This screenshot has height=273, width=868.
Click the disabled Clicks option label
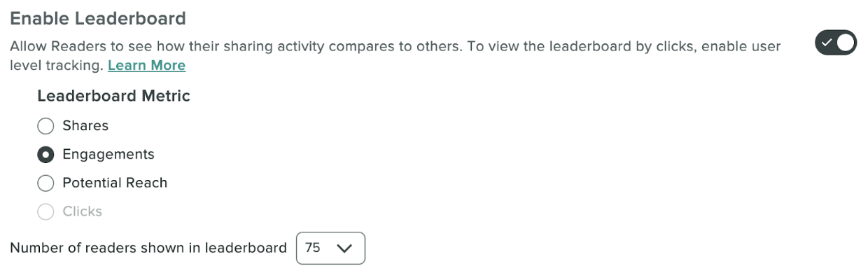pos(82,211)
